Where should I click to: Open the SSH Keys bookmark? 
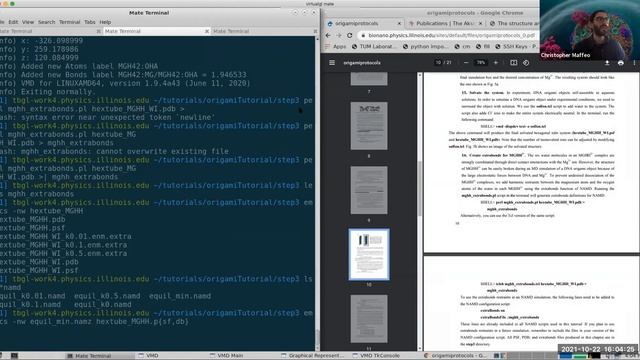tap(516, 47)
